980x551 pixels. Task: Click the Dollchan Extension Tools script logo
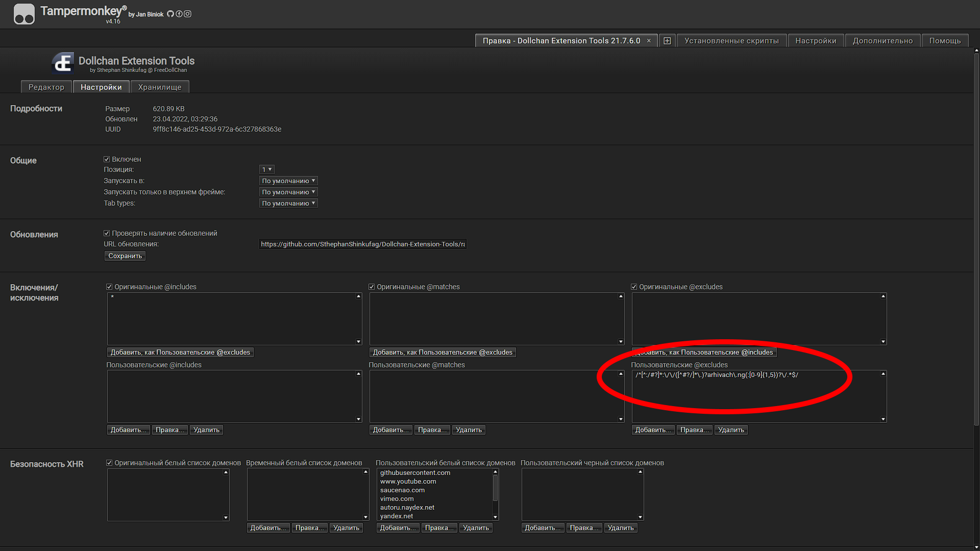click(63, 63)
